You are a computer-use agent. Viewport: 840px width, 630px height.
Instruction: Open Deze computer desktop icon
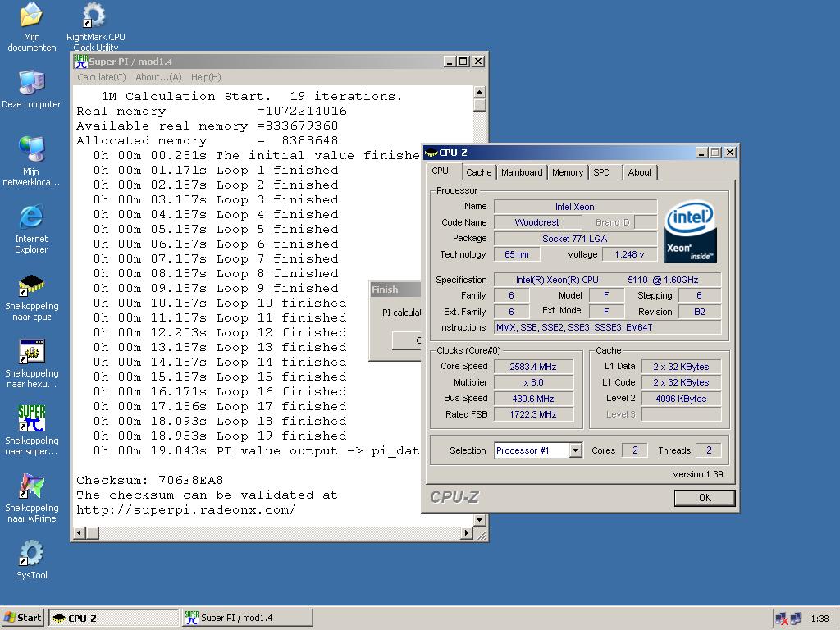[31, 89]
